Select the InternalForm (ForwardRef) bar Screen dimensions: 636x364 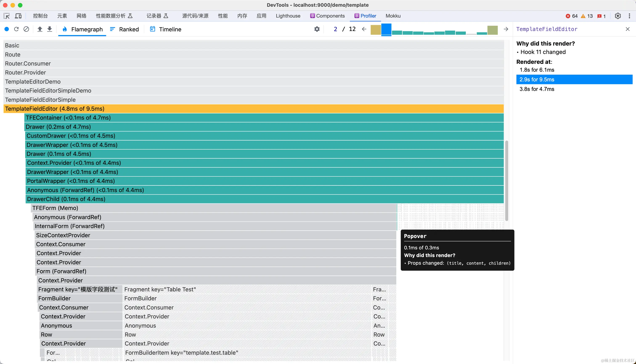[x=215, y=226]
